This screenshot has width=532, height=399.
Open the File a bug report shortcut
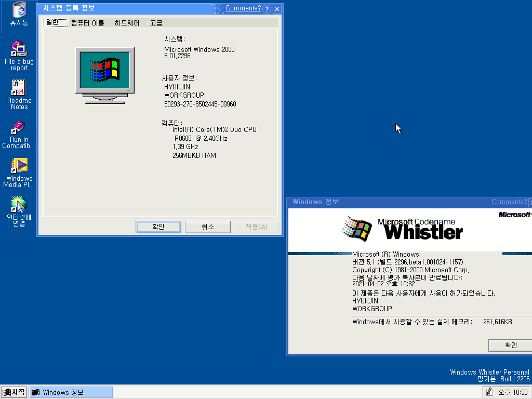coord(19,56)
